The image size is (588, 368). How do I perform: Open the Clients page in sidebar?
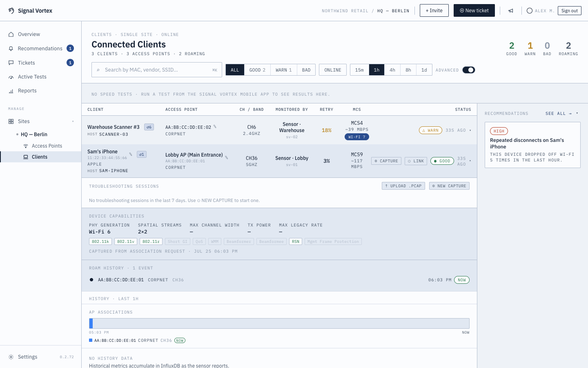[41, 157]
